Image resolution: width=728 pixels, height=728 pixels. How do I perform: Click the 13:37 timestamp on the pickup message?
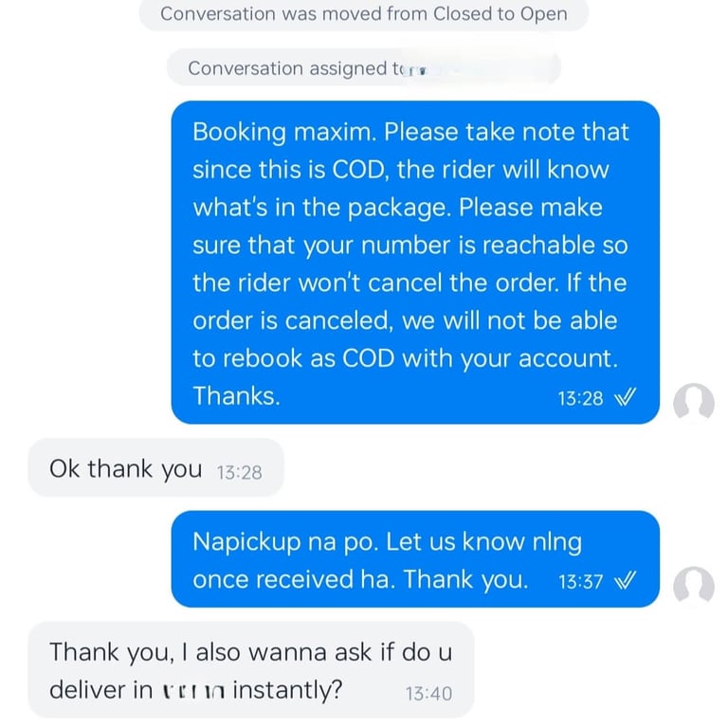click(x=580, y=581)
